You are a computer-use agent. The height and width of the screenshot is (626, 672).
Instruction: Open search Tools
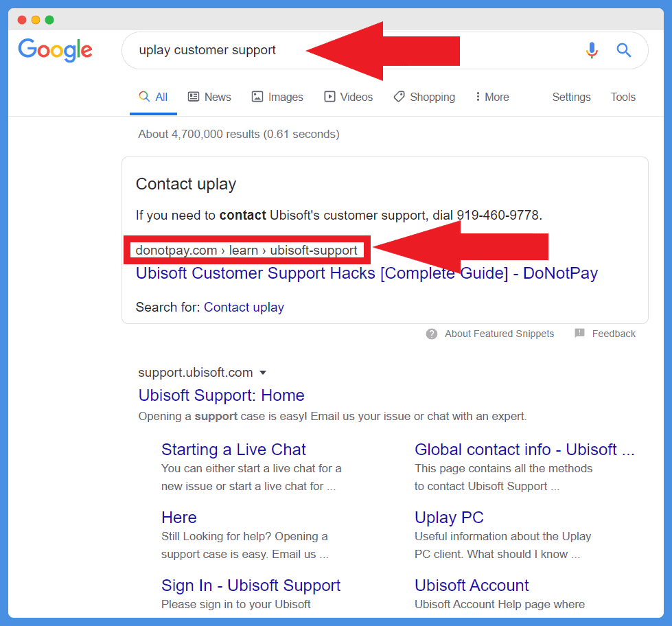pyautogui.click(x=623, y=97)
